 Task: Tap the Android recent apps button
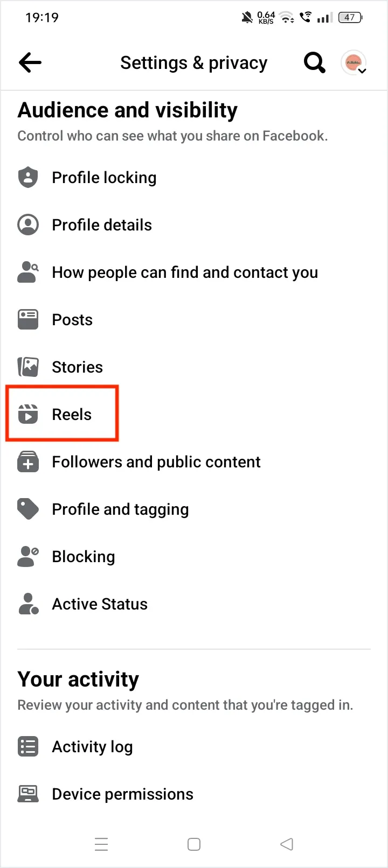(101, 844)
